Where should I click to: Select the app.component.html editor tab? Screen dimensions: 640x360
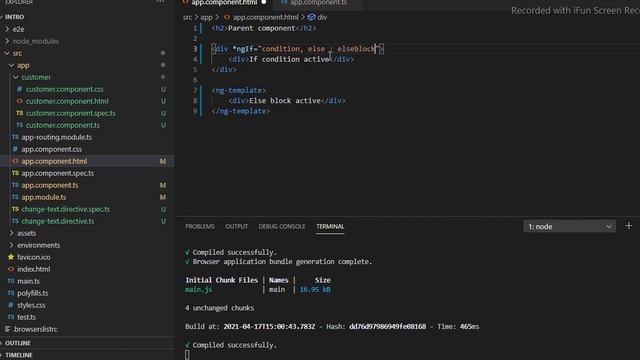[x=224, y=3]
